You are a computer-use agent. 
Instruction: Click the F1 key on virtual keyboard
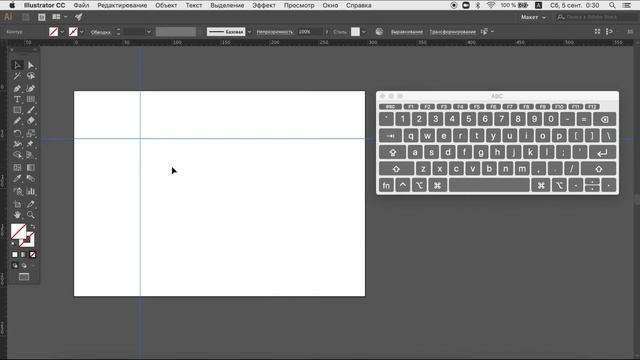[411, 107]
